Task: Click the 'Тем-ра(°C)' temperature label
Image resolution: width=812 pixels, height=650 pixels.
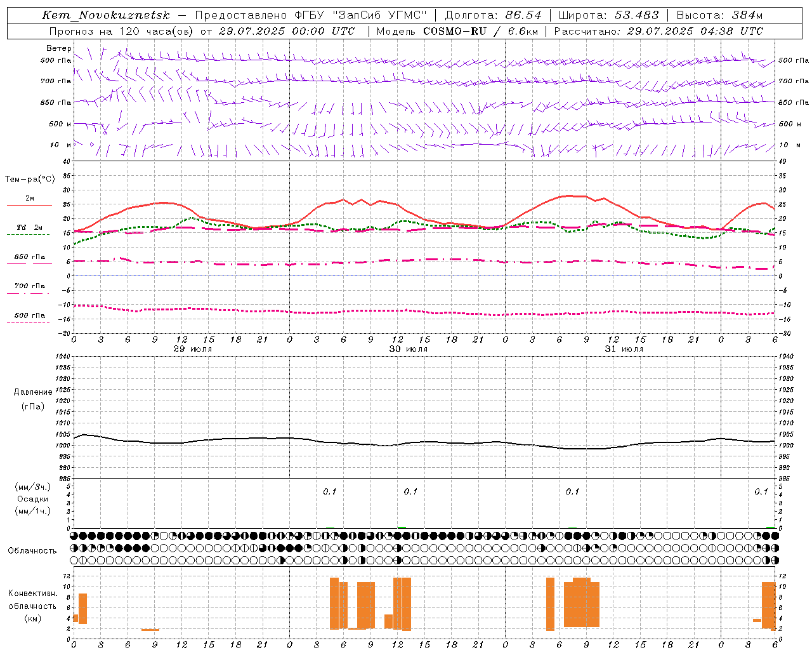Action: 30,179
